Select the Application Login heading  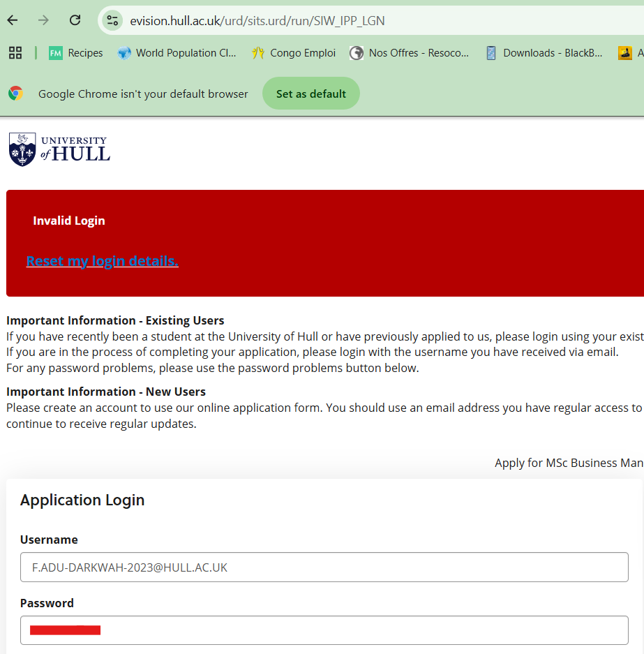tap(82, 500)
